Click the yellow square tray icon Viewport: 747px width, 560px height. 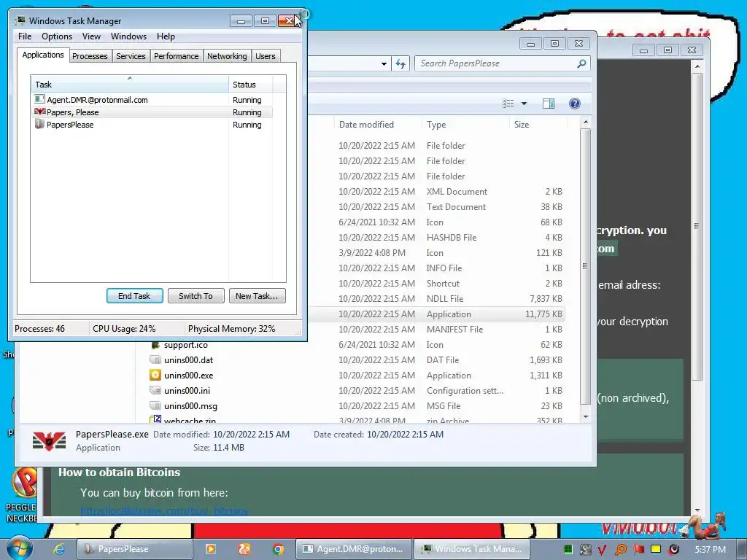(x=656, y=549)
